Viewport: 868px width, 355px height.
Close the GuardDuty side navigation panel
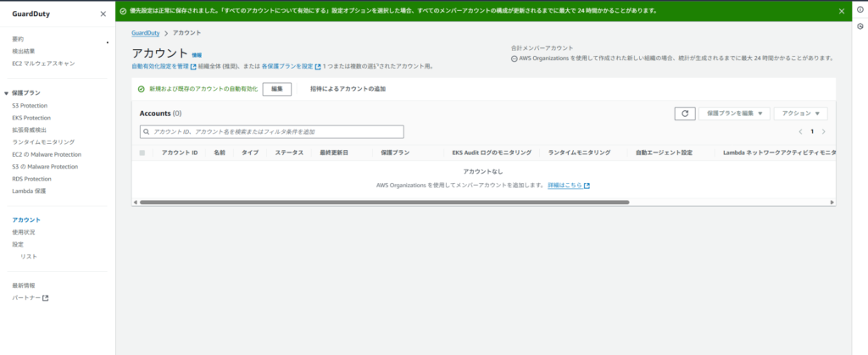[103, 14]
